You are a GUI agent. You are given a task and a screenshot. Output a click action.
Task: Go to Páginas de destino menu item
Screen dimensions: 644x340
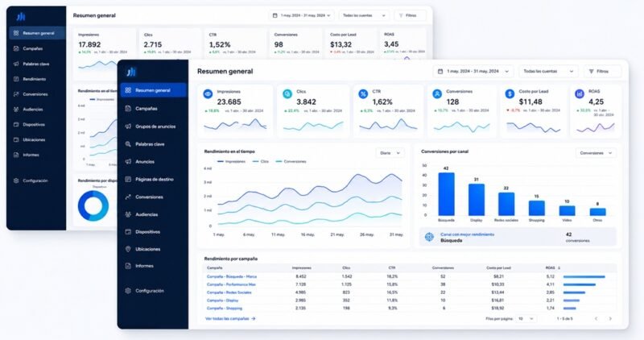[x=153, y=179]
